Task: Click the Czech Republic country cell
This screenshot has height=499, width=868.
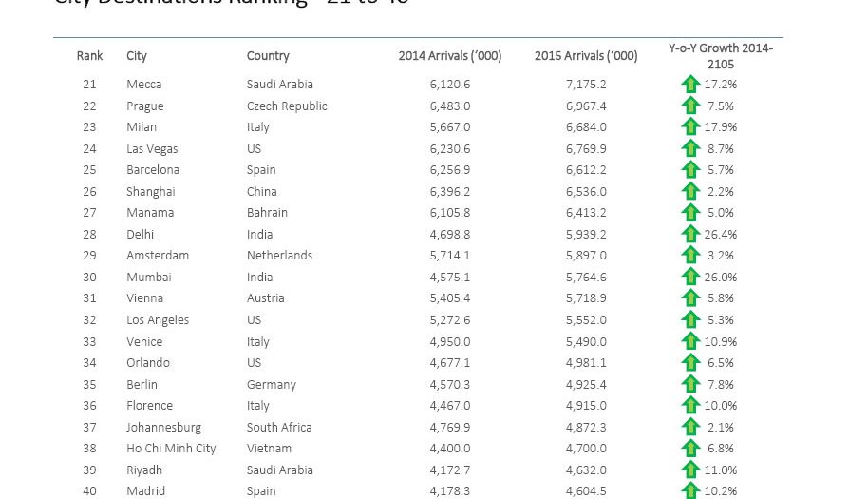Action: pyautogui.click(x=287, y=106)
